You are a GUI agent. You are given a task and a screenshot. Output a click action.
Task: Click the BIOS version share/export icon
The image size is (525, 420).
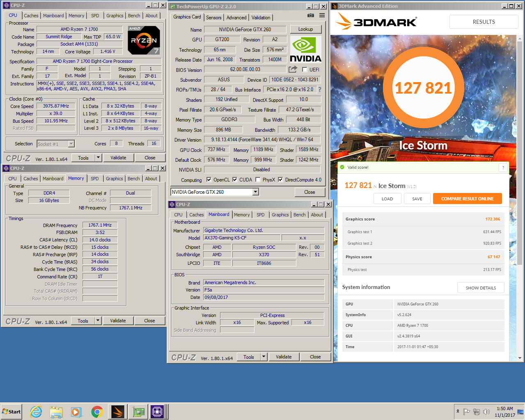click(293, 69)
